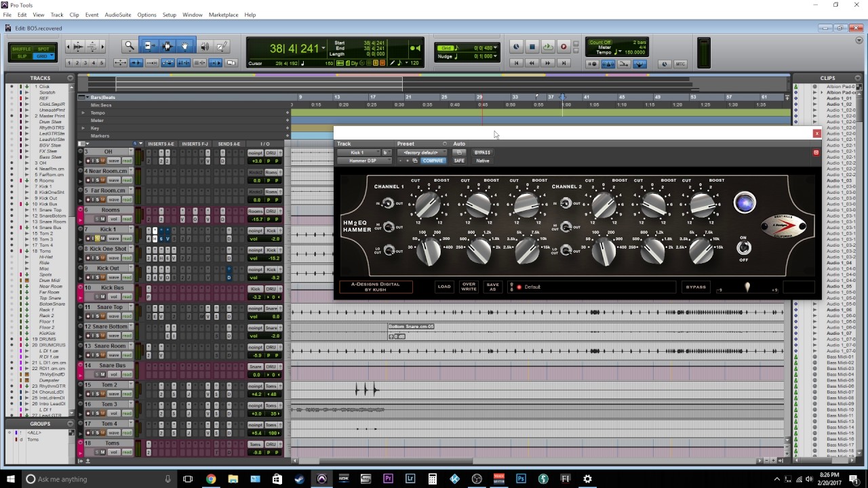Enable Shuffle edit mode
The width and height of the screenshot is (868, 488).
point(22,49)
